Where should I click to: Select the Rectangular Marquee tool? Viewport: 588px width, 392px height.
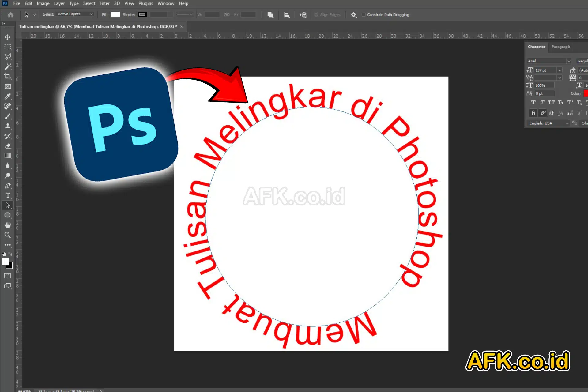[8, 47]
